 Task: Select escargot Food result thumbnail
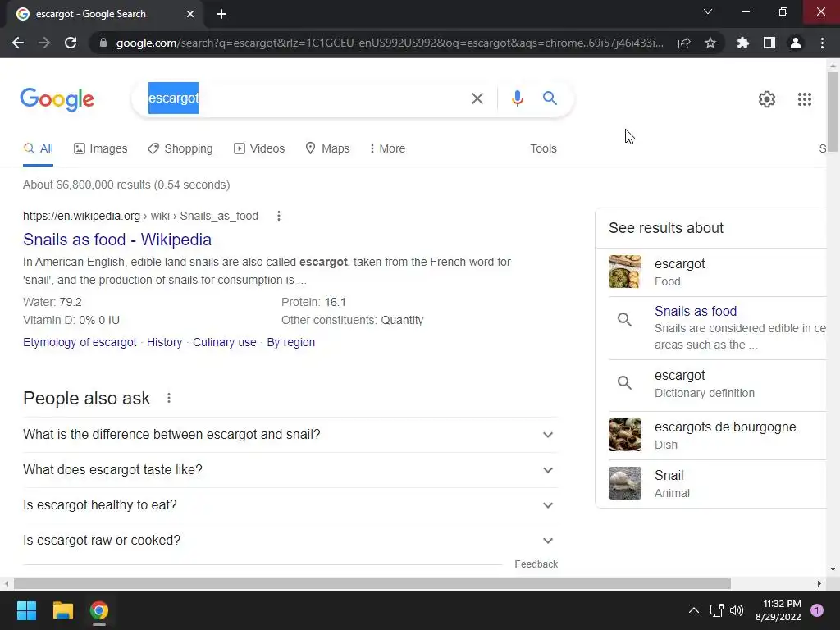point(624,272)
